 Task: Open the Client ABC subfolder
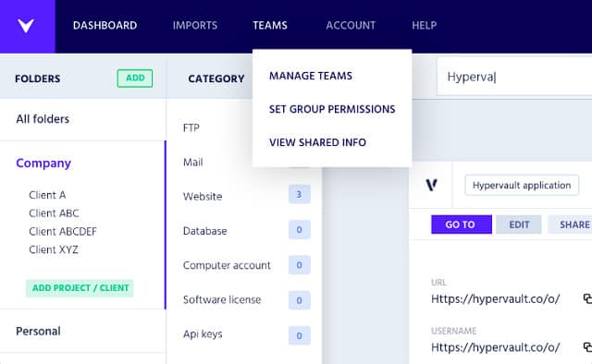(54, 213)
